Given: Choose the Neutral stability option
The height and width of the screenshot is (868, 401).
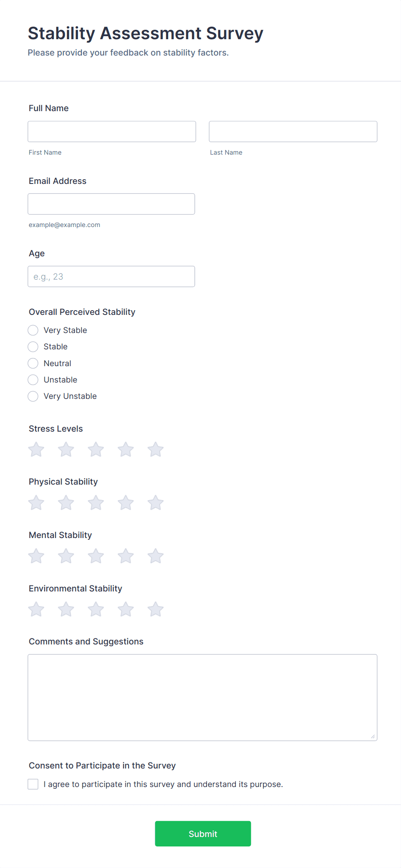Looking at the screenshot, I should click(33, 364).
